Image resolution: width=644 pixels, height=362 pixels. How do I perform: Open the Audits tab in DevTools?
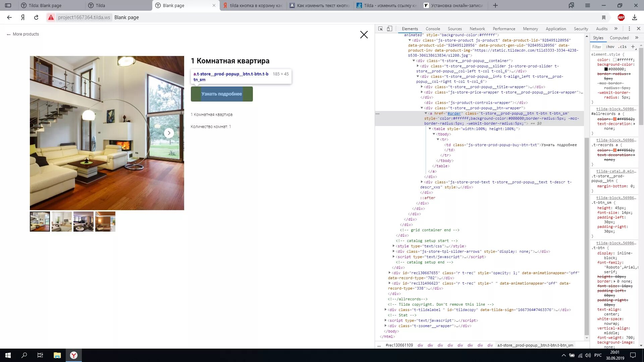[x=602, y=29]
